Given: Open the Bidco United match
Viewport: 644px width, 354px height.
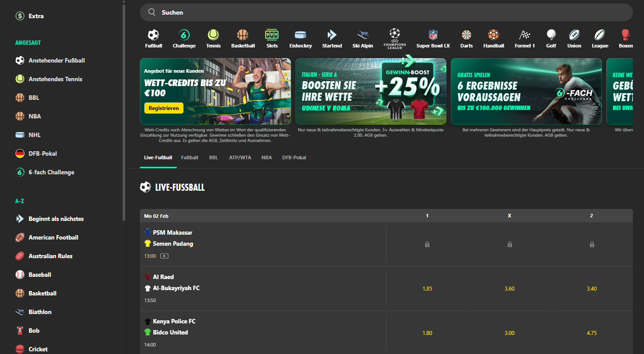Looking at the screenshot, I should 263,333.
